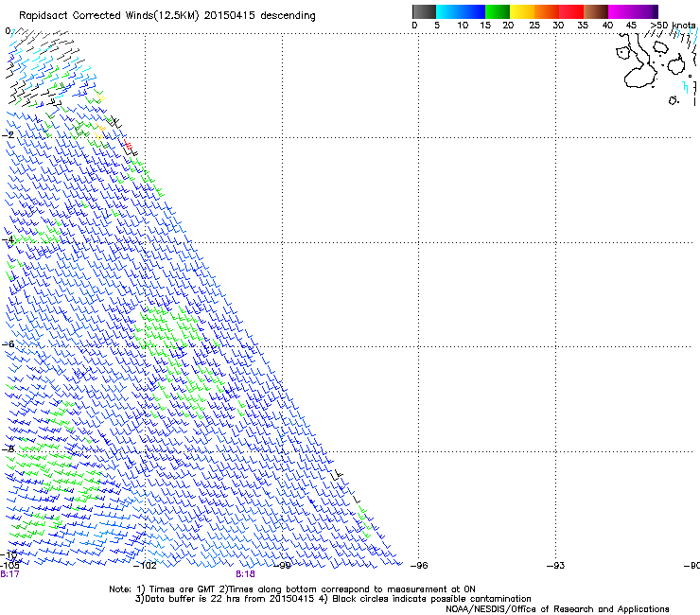Click the 'Data buffer is 22 hrs' note line
Image resolution: width=700 pixels, height=615 pixels.
[x=333, y=599]
